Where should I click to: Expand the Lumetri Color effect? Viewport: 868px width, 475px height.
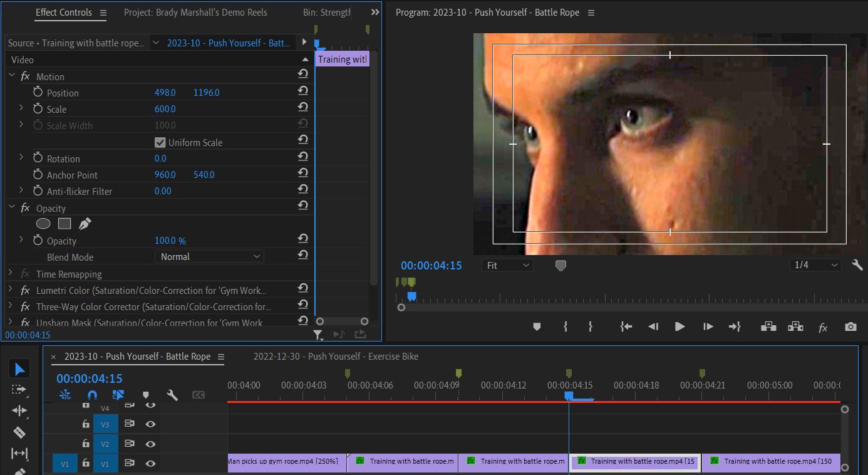pos(11,290)
